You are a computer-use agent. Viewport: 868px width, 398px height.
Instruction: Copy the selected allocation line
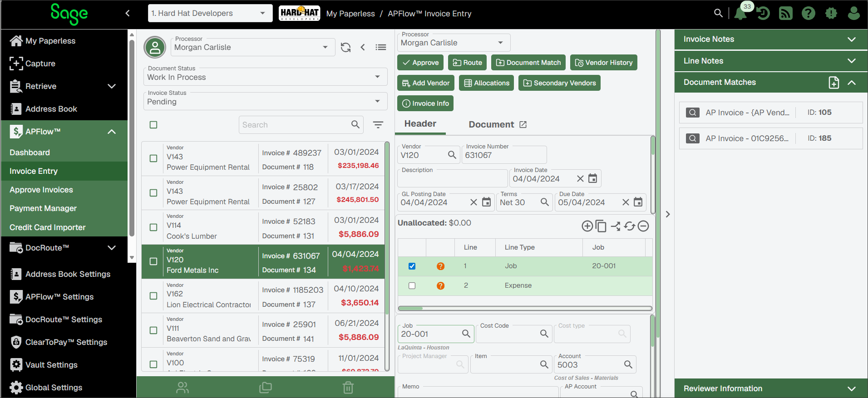pos(601,226)
